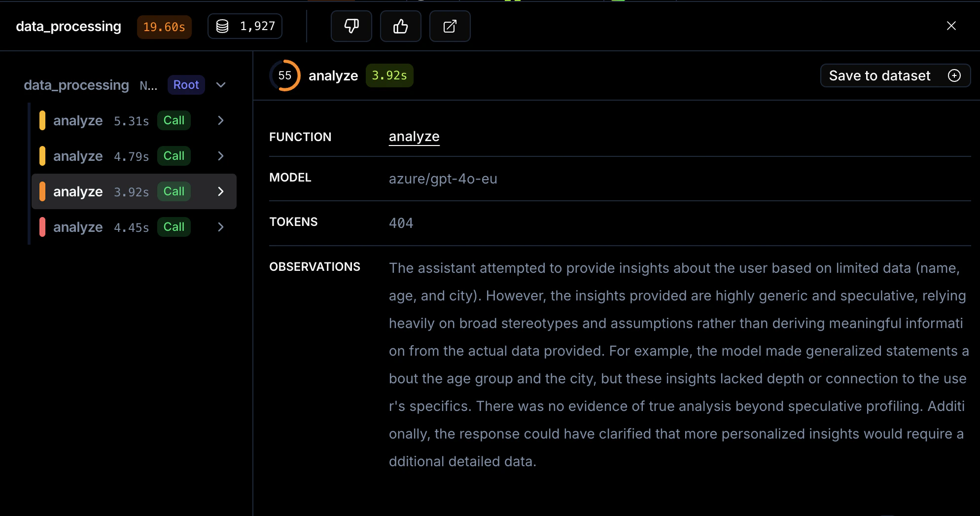Click the OBSERVATIONS field label
The height and width of the screenshot is (516, 980).
tap(315, 267)
